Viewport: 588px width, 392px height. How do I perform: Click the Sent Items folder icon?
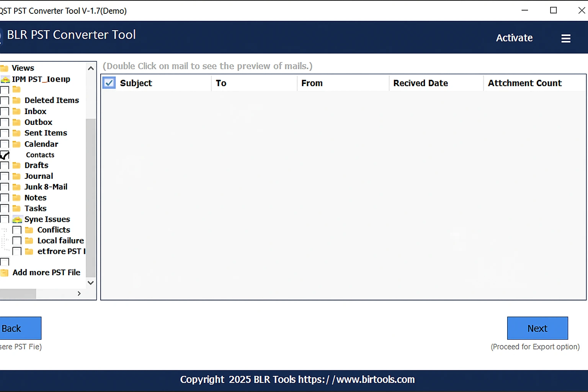coord(16,133)
